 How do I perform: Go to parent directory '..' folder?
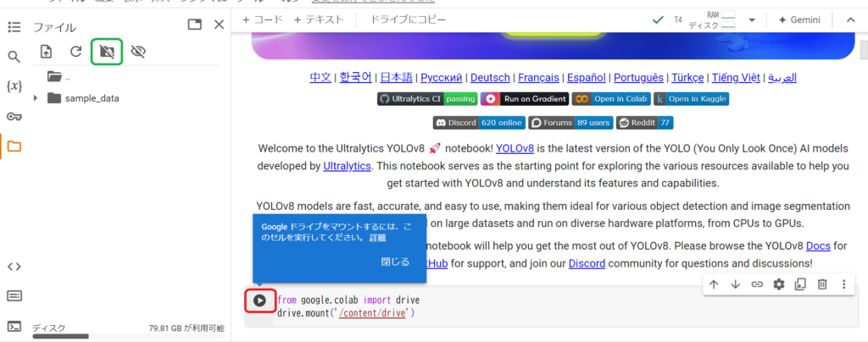click(58, 77)
